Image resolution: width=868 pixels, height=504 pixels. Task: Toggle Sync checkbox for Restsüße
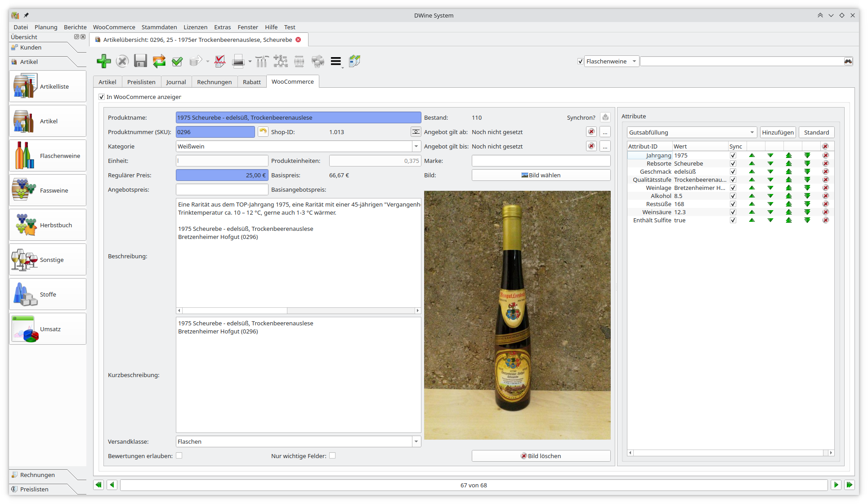(733, 204)
